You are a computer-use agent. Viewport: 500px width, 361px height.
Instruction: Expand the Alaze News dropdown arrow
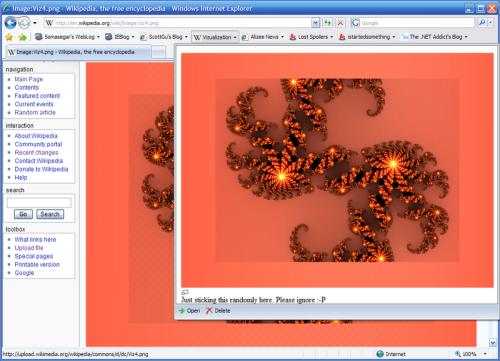tap(282, 37)
